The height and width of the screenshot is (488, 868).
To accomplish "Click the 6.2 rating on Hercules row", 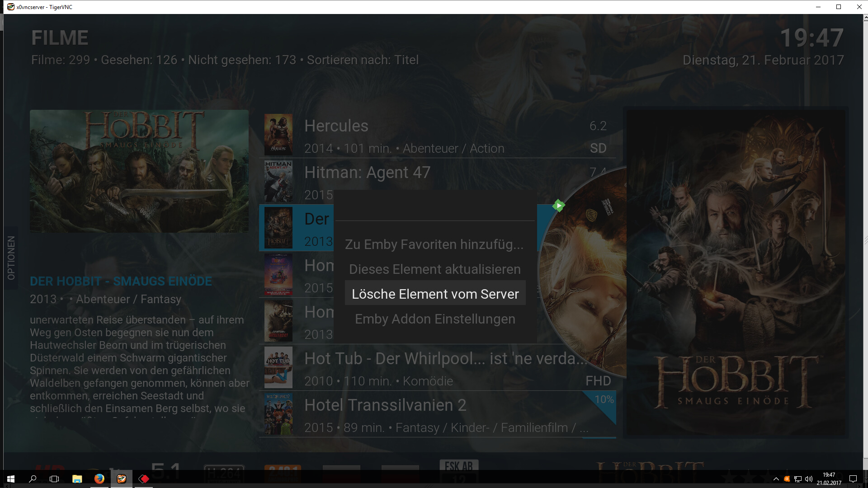I will (598, 126).
